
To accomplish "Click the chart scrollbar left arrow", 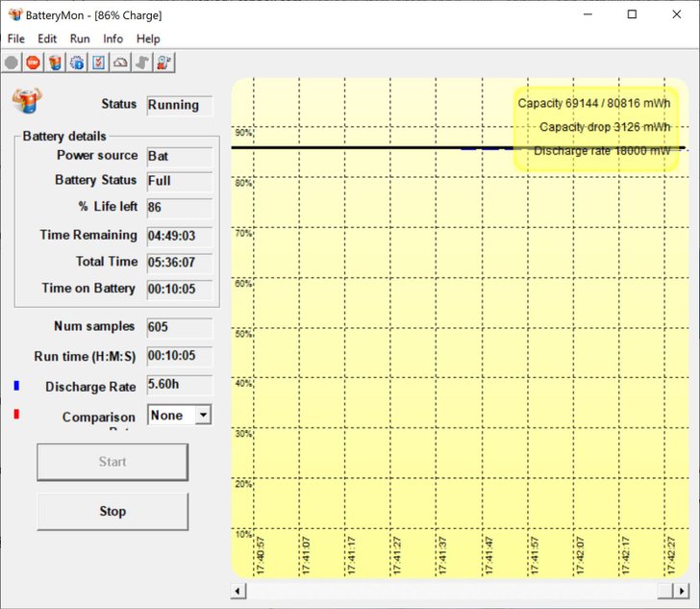I will tap(237, 591).
